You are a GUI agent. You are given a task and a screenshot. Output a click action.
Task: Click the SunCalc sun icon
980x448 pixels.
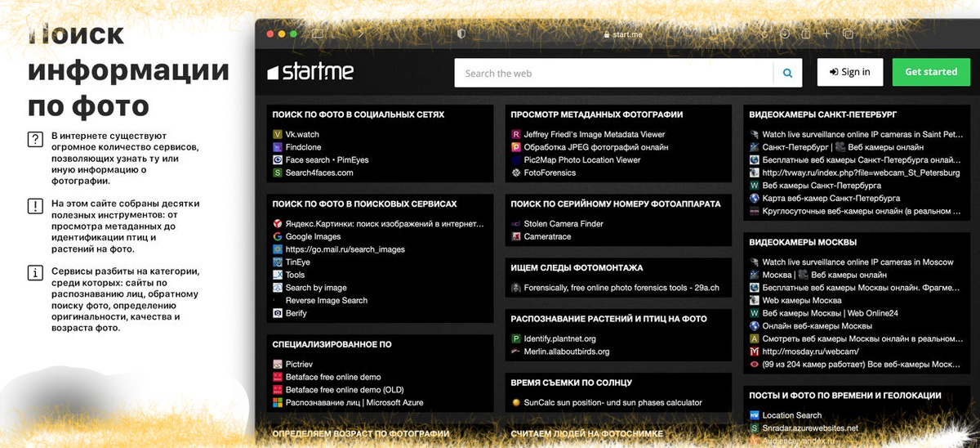pyautogui.click(x=516, y=402)
